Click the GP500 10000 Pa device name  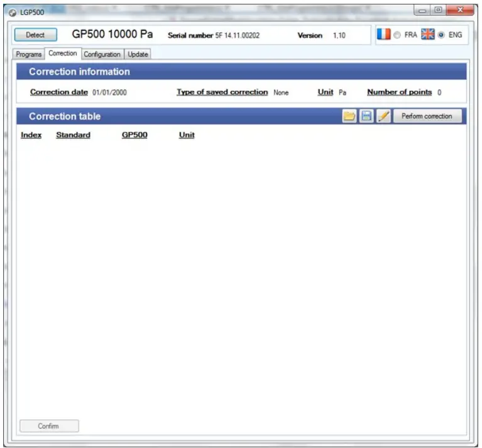click(112, 34)
